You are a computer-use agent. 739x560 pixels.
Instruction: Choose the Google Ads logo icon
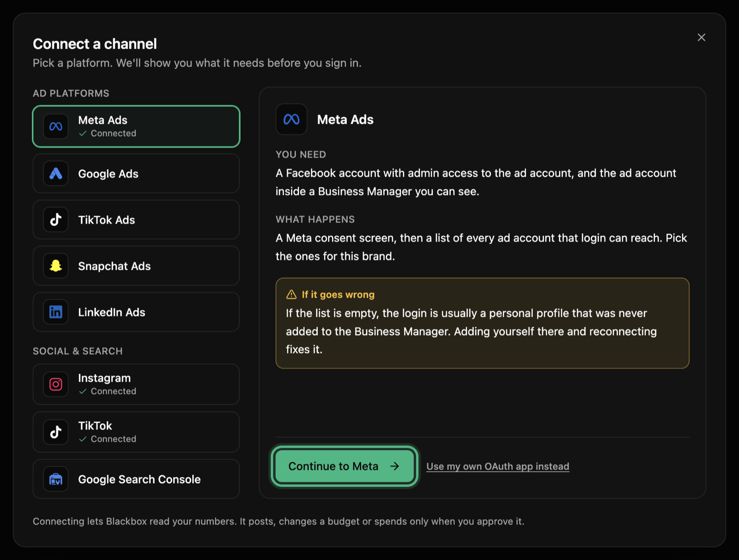[x=56, y=174]
